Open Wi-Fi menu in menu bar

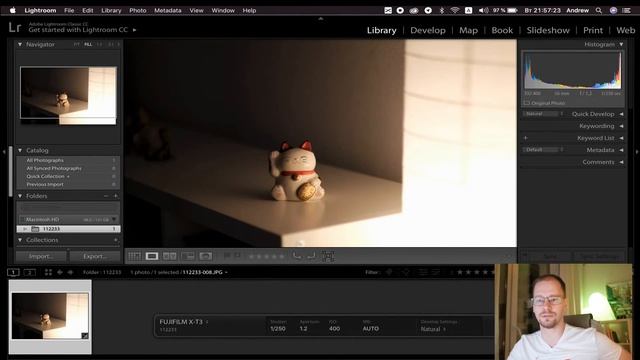[x=455, y=11]
